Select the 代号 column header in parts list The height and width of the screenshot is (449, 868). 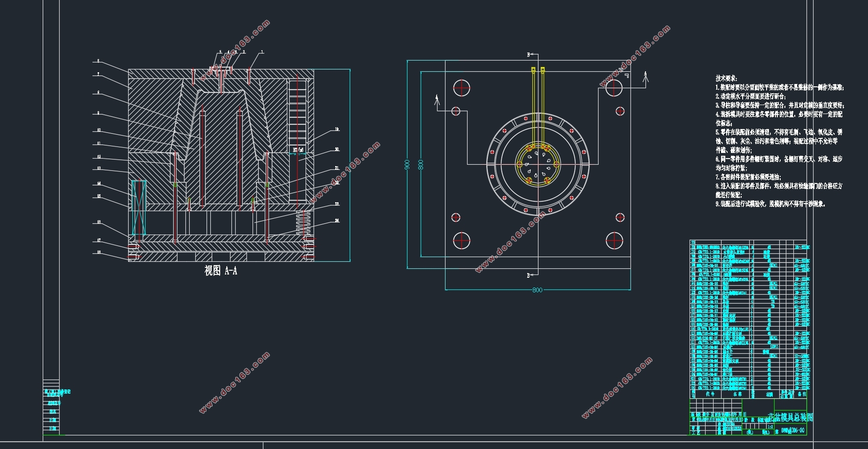click(710, 394)
